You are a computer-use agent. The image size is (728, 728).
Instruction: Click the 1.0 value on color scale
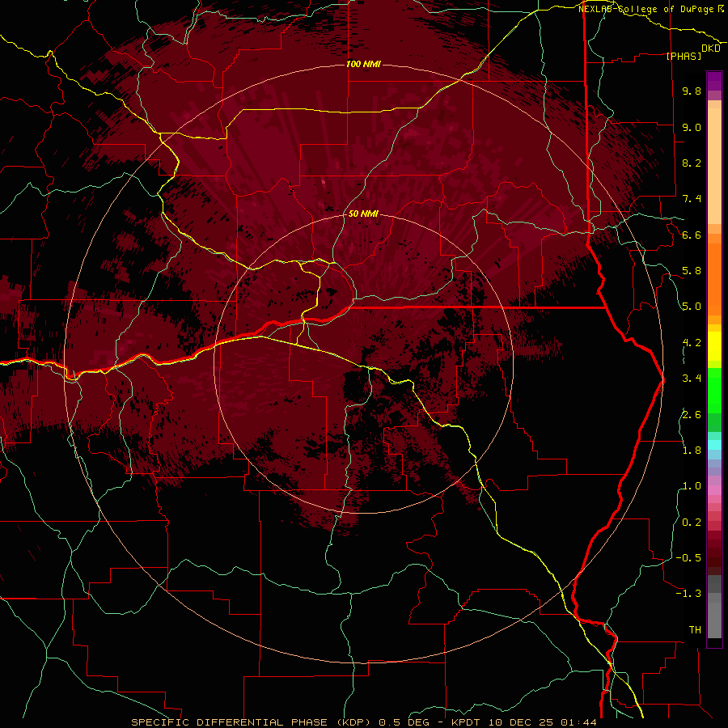692,486
